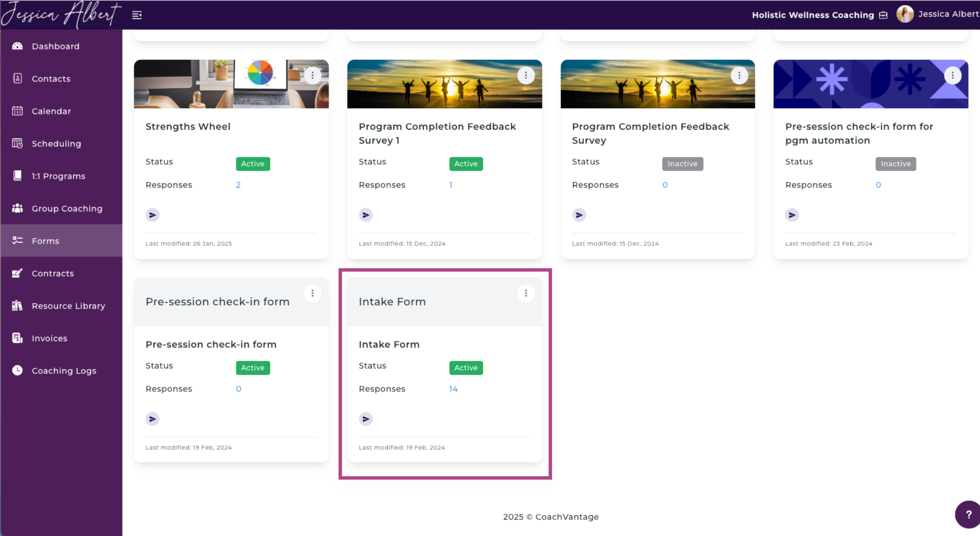
Task: Click the Scheduling icon in sidebar
Action: [x=17, y=143]
